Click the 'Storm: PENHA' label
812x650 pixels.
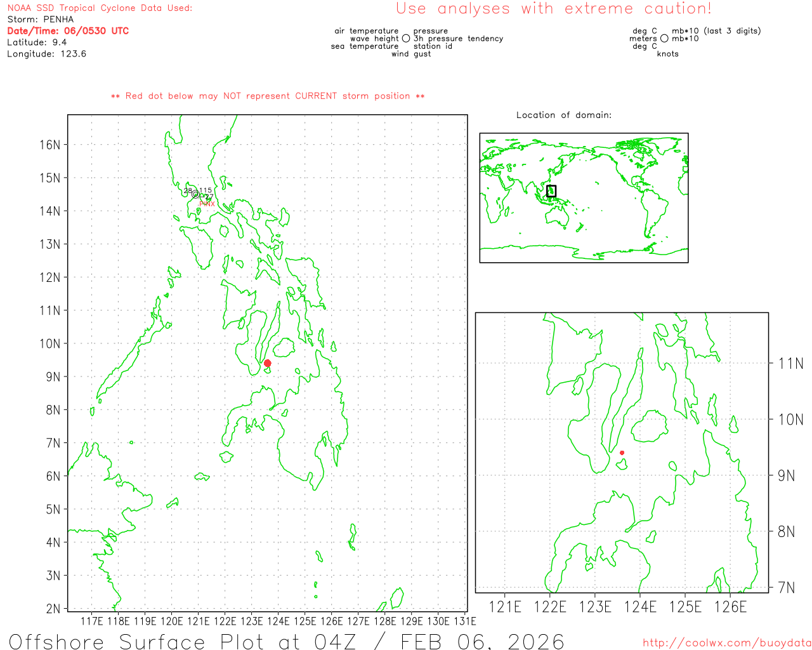[41, 20]
